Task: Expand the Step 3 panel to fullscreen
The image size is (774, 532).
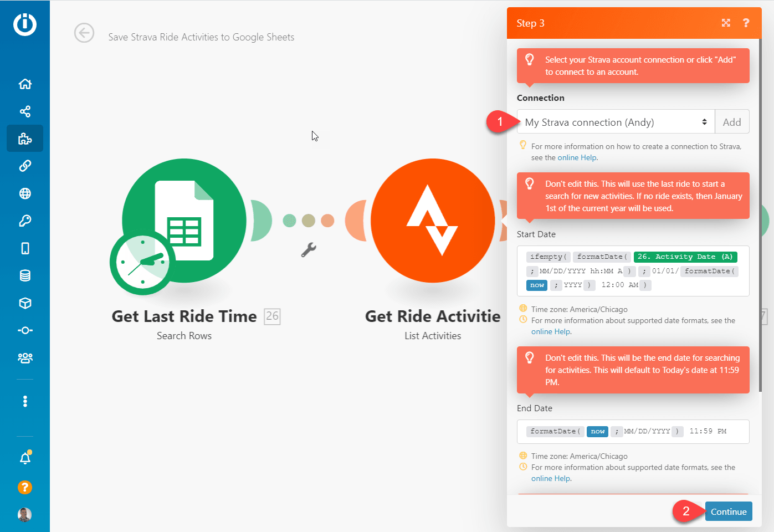Action: pos(726,23)
